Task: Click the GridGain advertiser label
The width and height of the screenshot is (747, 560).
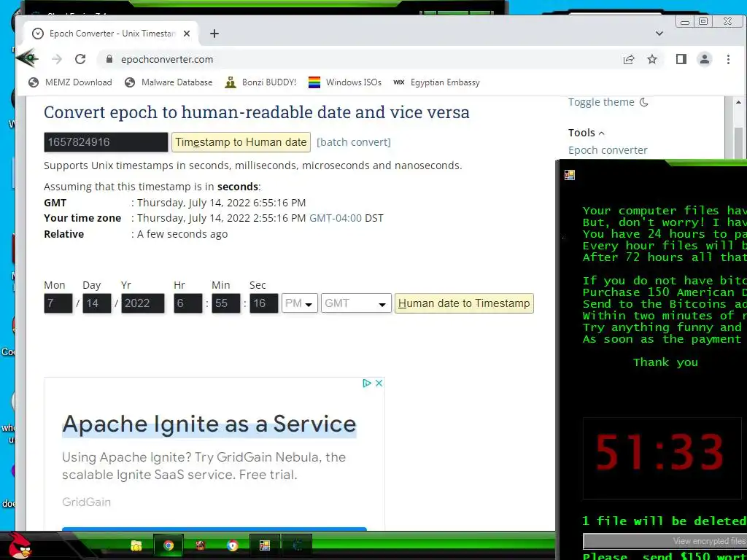Action: (86, 502)
